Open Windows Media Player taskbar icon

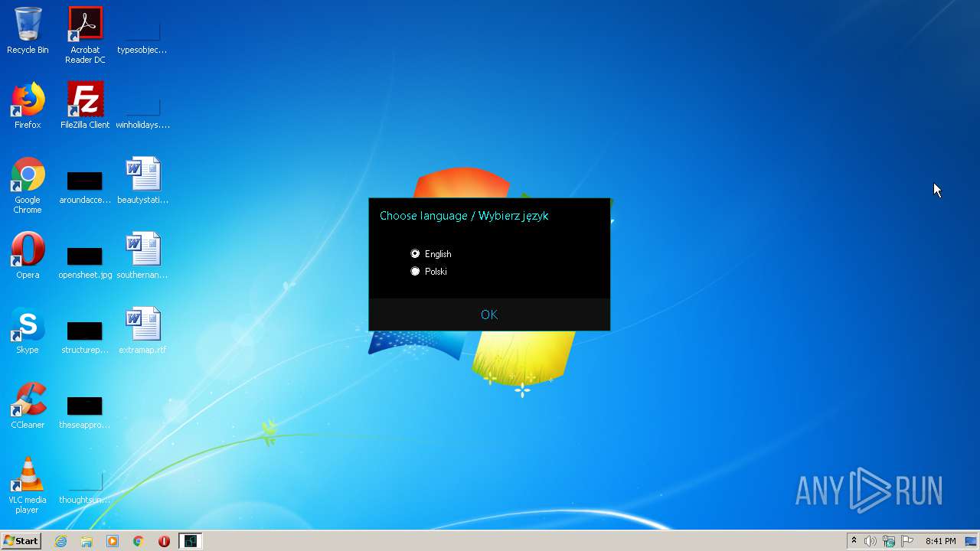(113, 541)
